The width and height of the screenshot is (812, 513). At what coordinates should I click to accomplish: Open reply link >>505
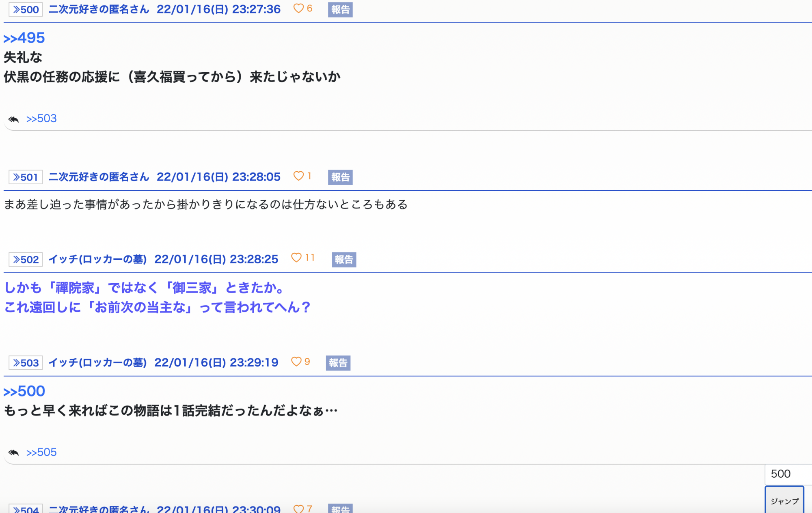click(41, 452)
